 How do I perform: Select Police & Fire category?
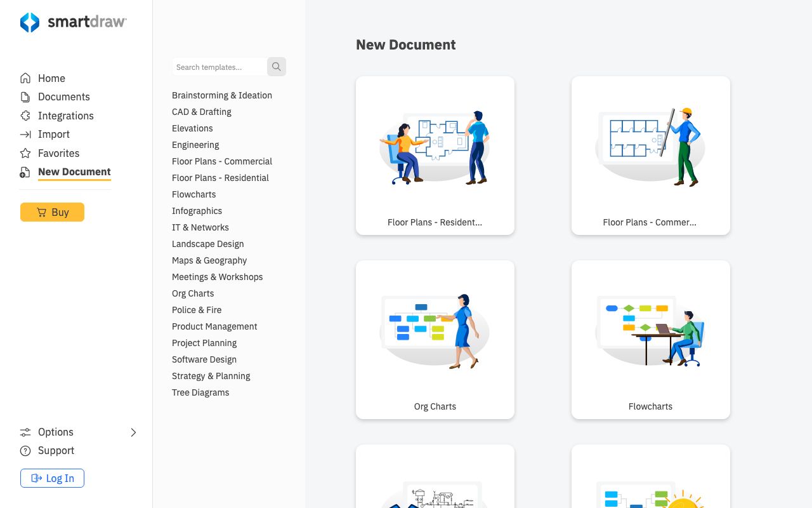point(197,310)
